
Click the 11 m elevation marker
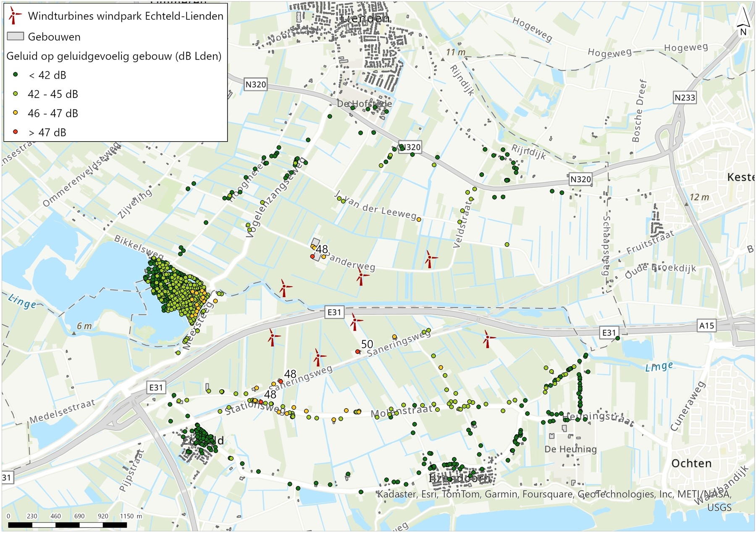click(456, 52)
